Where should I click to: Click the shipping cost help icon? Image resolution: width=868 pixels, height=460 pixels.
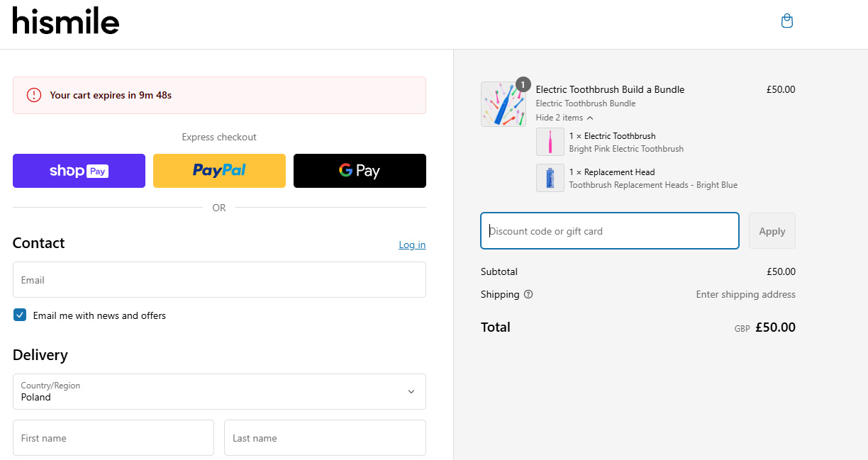(x=528, y=293)
